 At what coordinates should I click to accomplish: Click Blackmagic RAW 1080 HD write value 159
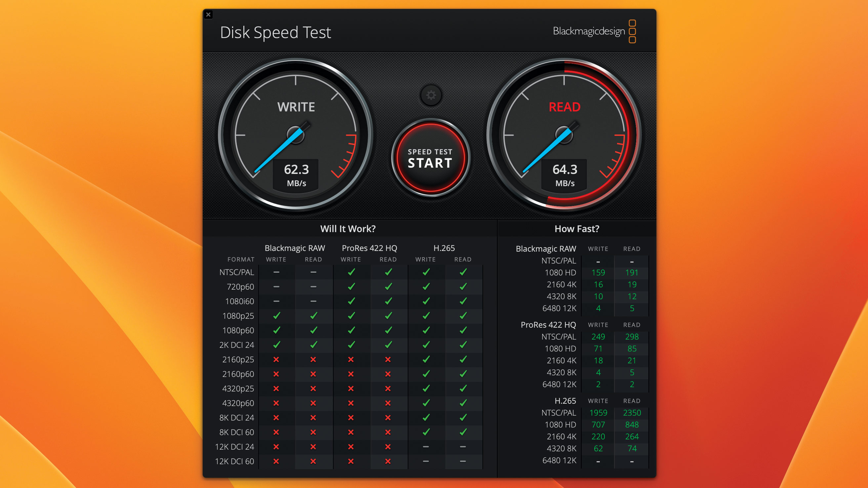coord(598,273)
